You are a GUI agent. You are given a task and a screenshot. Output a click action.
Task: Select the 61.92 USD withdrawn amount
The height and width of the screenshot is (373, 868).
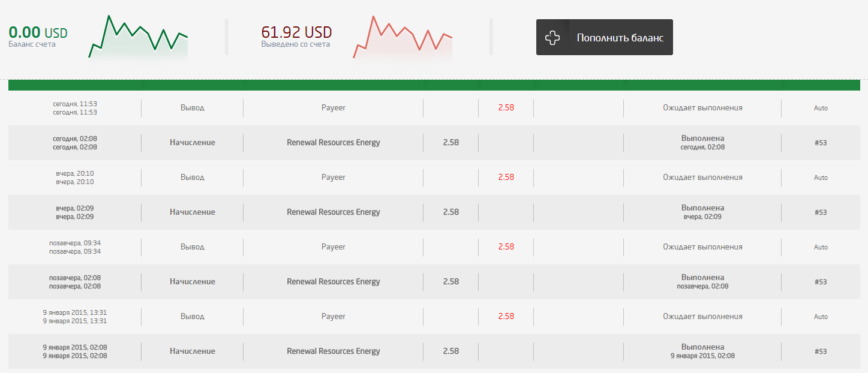[296, 32]
